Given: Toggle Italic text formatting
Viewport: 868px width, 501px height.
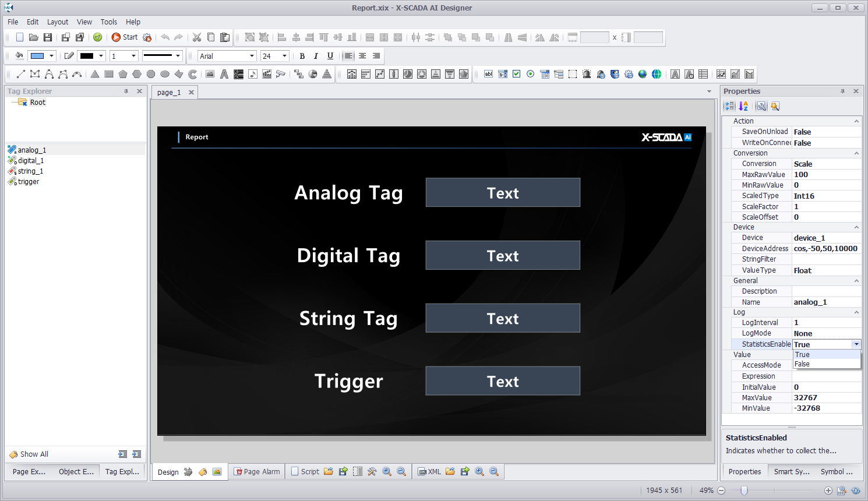Looking at the screenshot, I should coord(316,56).
